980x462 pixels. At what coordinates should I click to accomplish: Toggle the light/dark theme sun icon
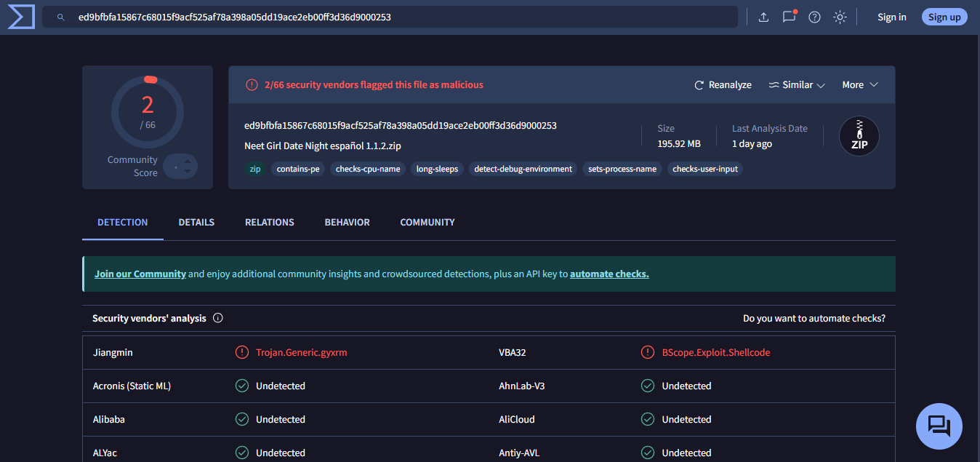(840, 17)
